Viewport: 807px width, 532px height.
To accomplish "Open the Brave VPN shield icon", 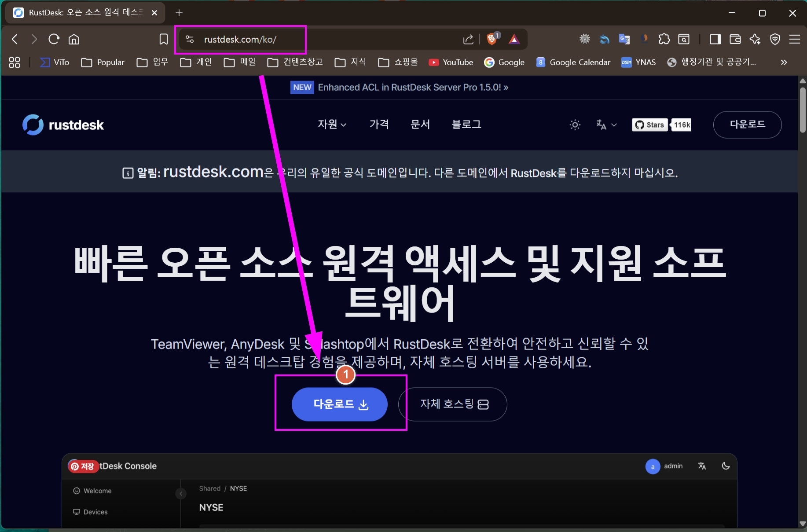I will pos(775,39).
